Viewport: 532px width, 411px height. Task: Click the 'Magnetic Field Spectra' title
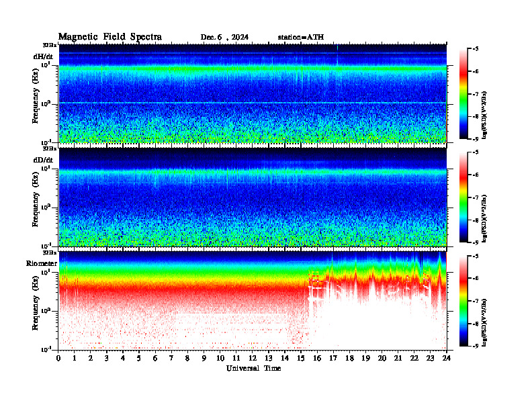[x=110, y=37]
